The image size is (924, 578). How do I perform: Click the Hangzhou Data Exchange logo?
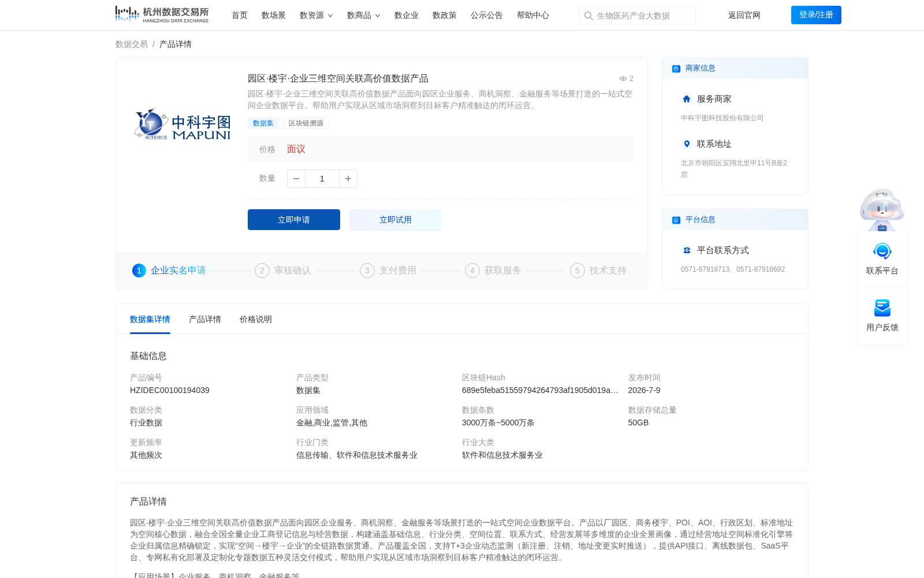[x=162, y=14]
